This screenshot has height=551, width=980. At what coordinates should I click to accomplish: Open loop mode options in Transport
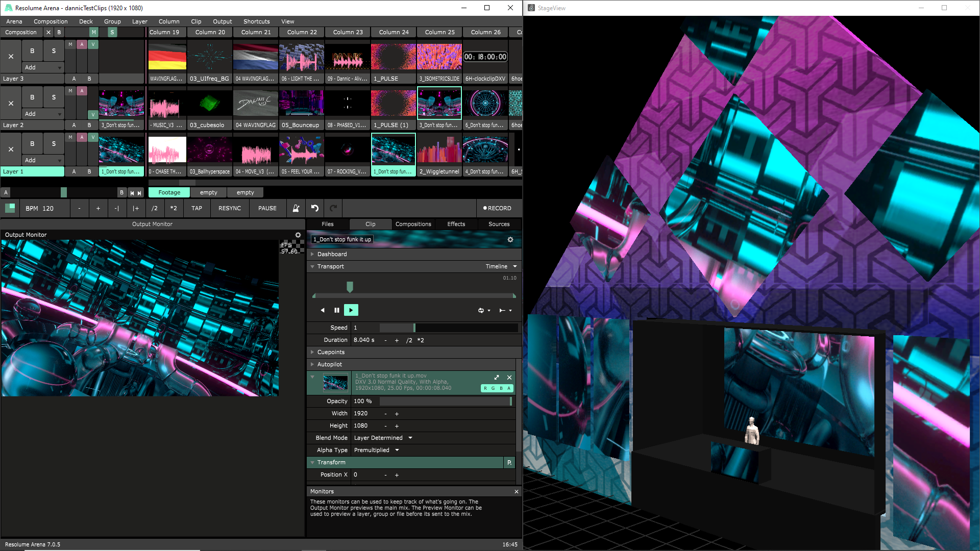484,310
